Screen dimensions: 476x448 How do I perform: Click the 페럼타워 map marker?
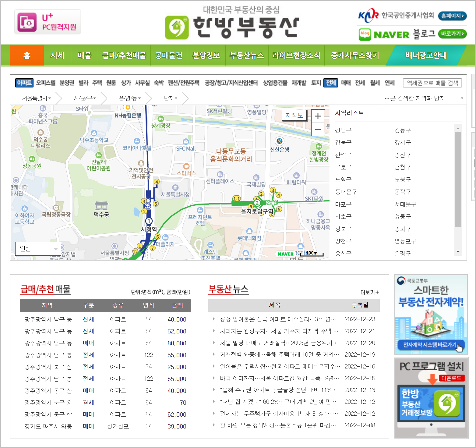(296, 175)
